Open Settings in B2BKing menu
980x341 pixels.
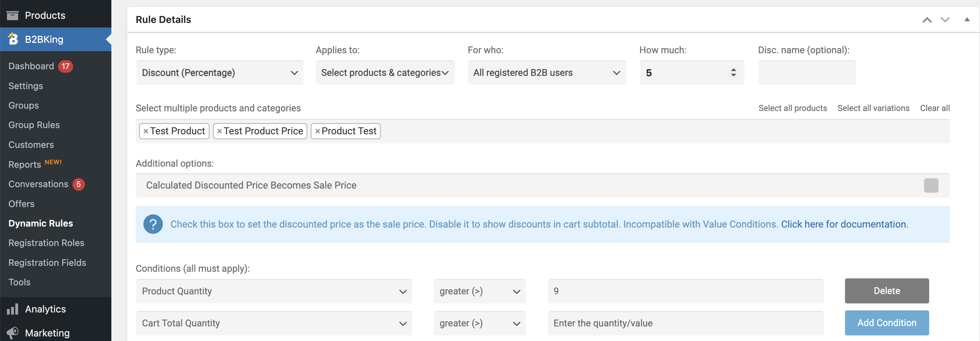25,86
